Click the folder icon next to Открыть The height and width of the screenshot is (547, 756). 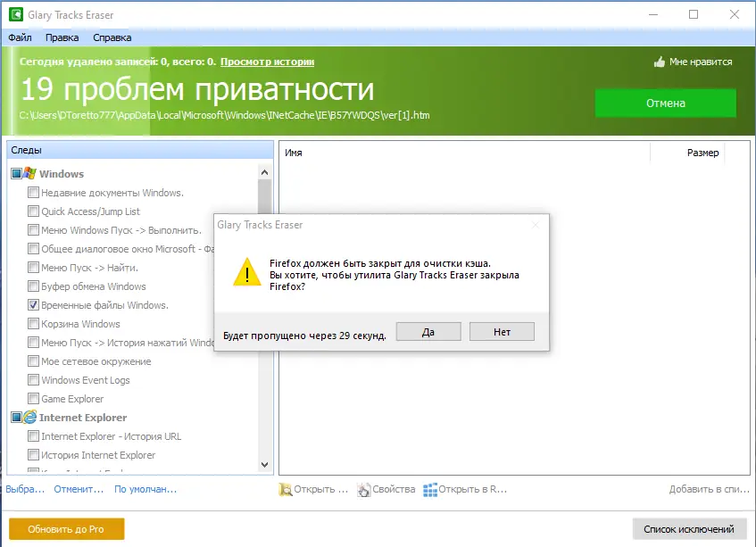[286, 489]
